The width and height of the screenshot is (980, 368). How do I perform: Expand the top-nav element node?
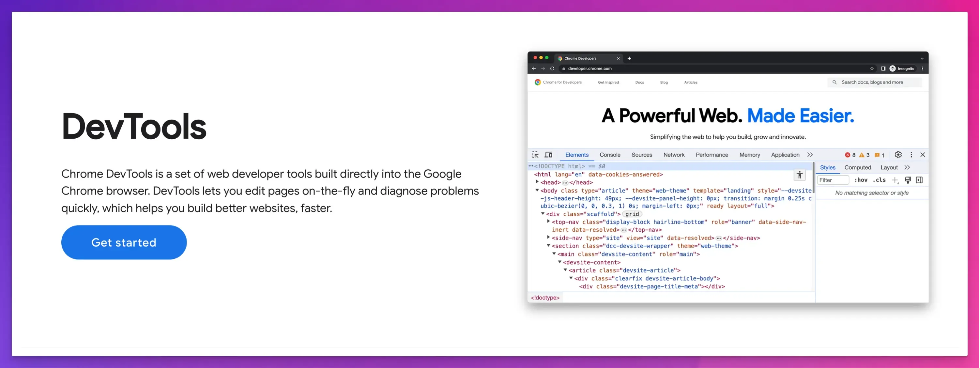point(548,222)
